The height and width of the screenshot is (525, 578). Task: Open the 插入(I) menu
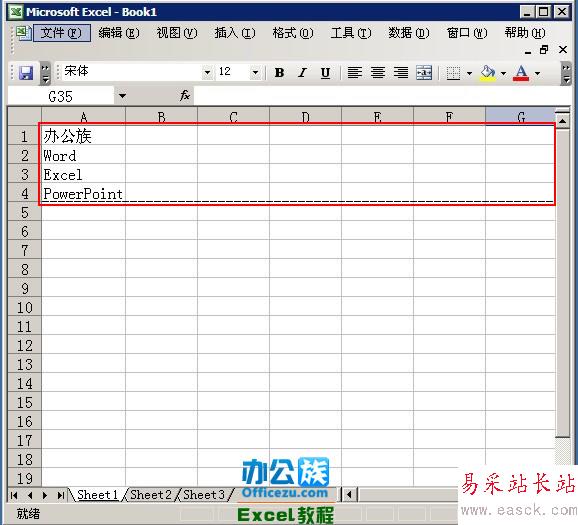(x=235, y=33)
